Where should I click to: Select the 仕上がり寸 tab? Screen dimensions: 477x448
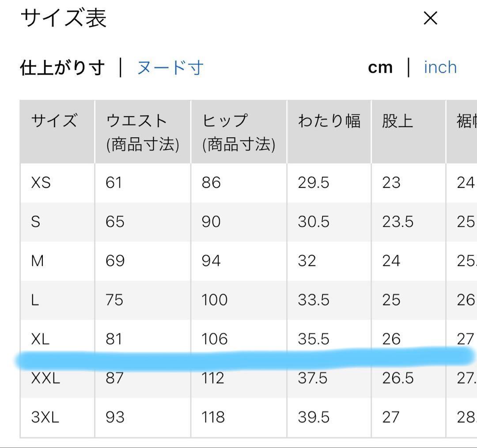click(62, 68)
